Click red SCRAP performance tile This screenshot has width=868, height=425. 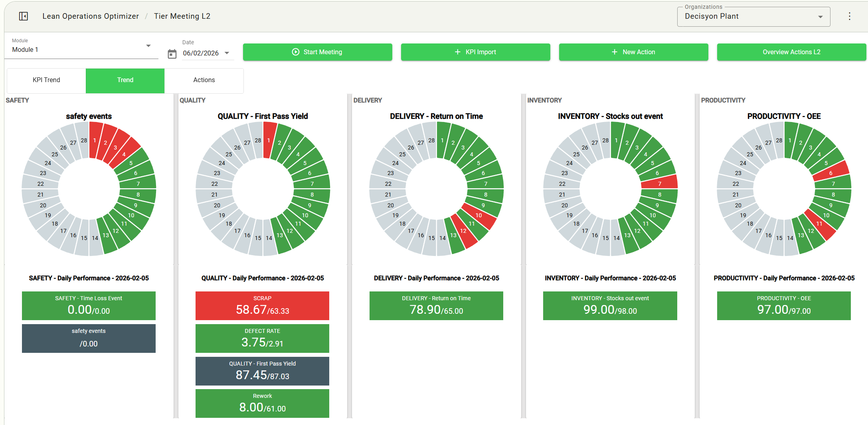[262, 305]
